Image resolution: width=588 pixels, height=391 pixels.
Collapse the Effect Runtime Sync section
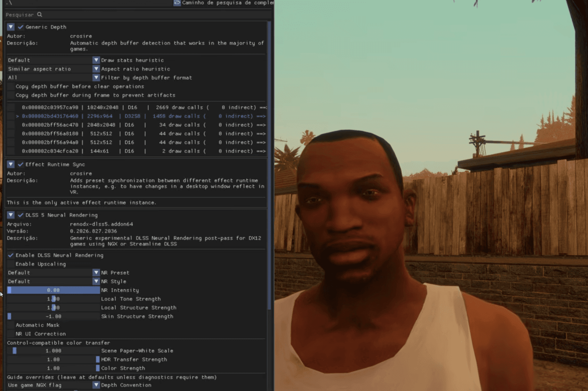[11, 164]
